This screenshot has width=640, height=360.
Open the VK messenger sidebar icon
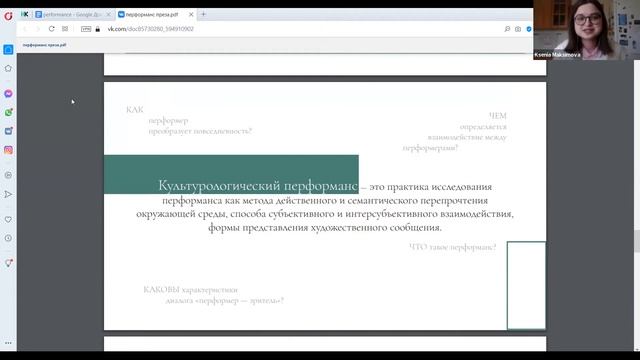[x=8, y=131]
